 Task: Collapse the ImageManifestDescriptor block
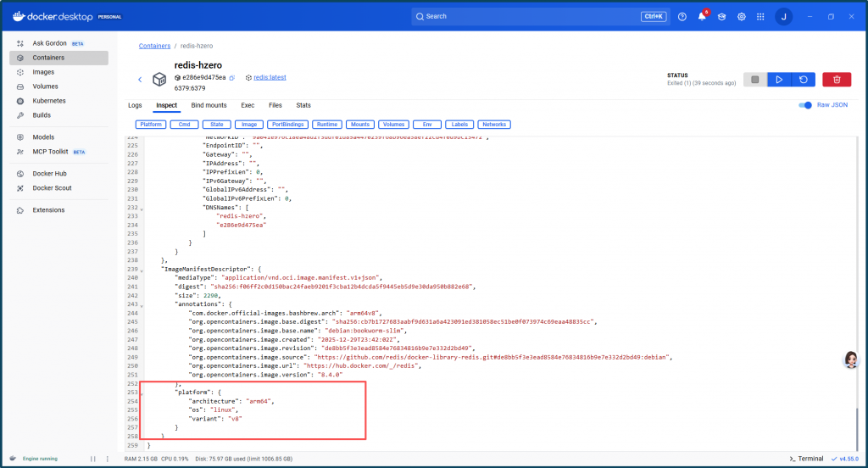142,270
